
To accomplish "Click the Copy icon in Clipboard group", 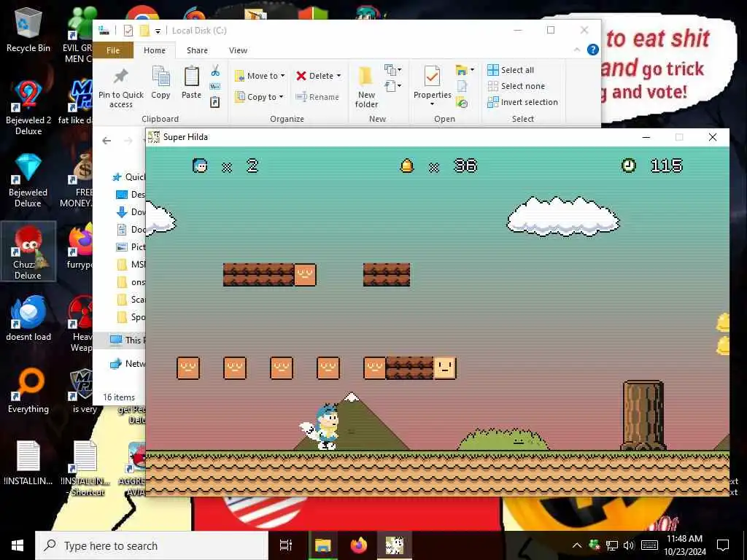I will [x=160, y=83].
